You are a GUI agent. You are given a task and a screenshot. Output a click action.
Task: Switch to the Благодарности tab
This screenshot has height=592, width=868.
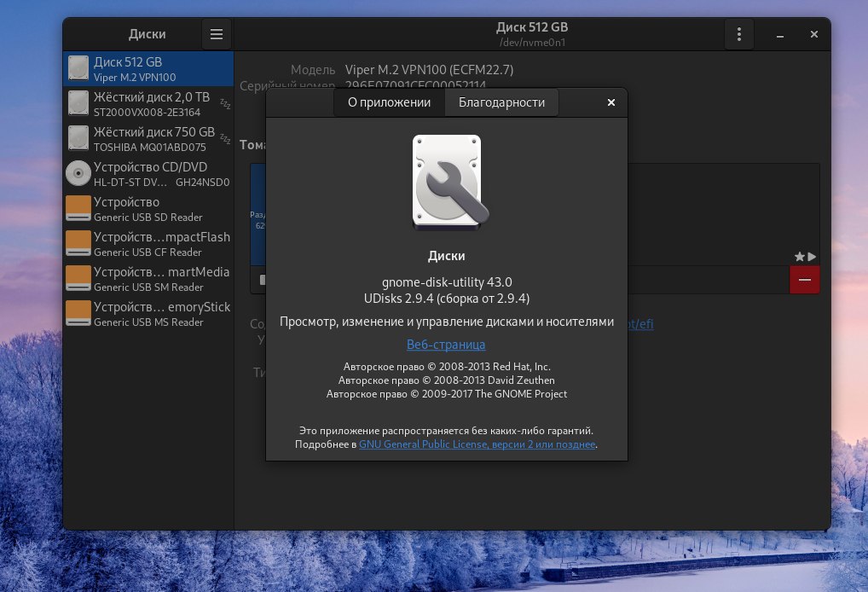[x=501, y=102]
